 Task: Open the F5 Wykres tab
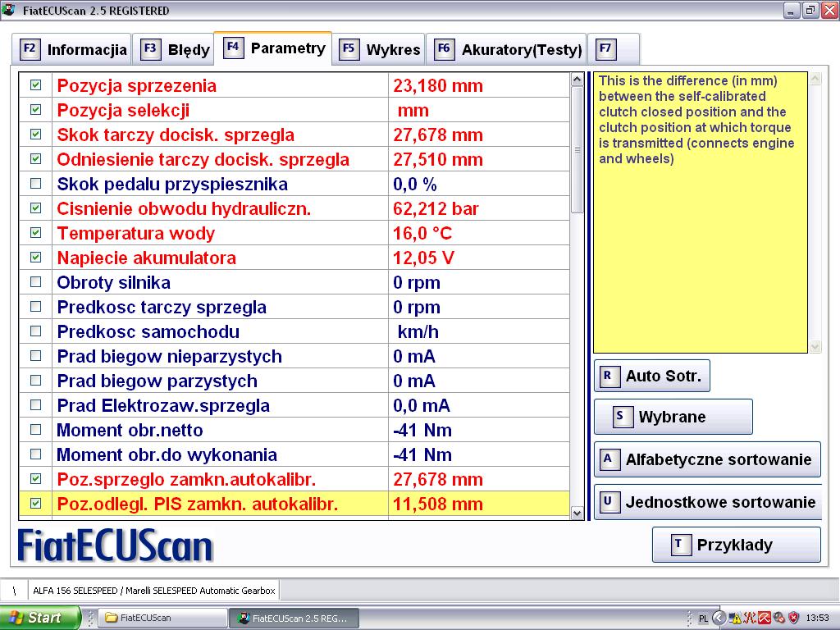(x=379, y=49)
